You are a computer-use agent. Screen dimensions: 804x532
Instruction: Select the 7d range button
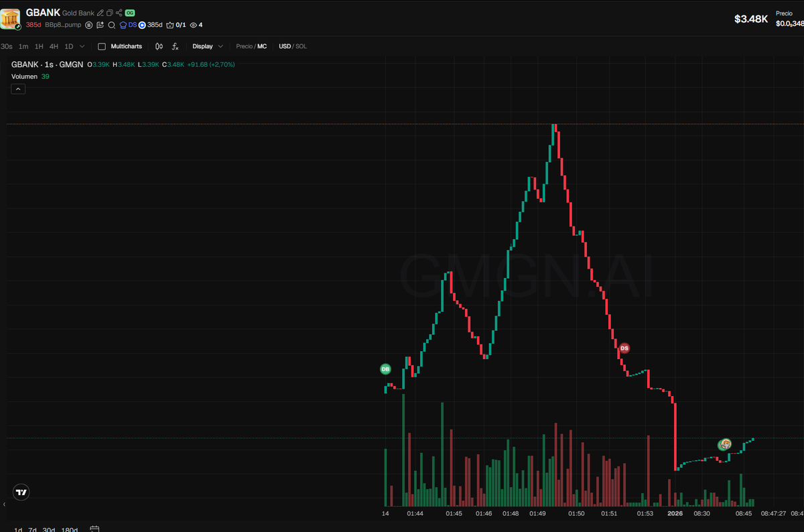[31, 529]
